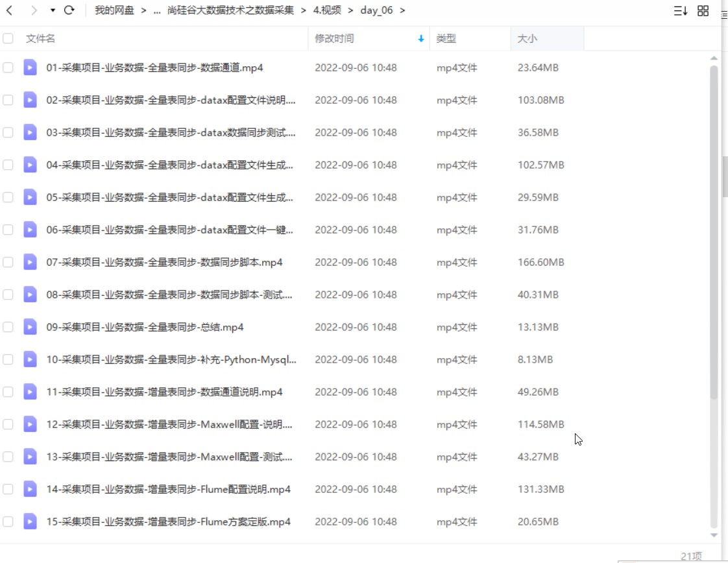Image resolution: width=728 pixels, height=563 pixels.
Task: Expand hidden breadcrumb path ellipsis
Action: click(157, 10)
